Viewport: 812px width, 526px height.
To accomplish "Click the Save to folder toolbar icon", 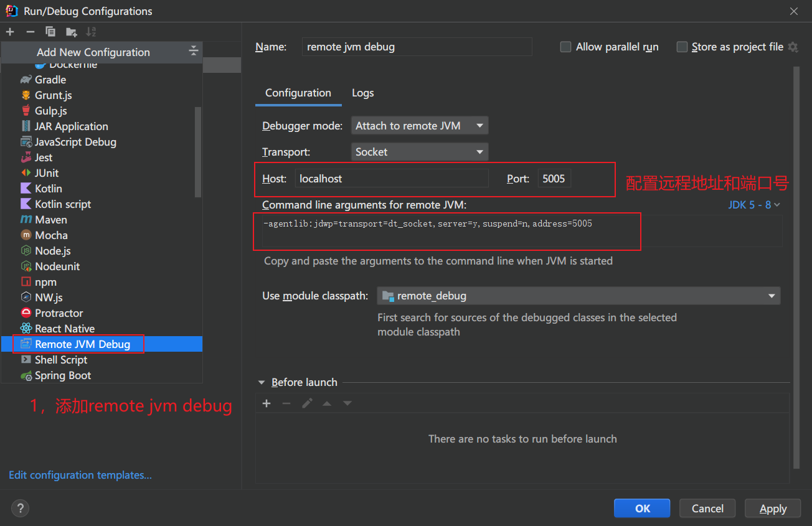I will (x=72, y=32).
